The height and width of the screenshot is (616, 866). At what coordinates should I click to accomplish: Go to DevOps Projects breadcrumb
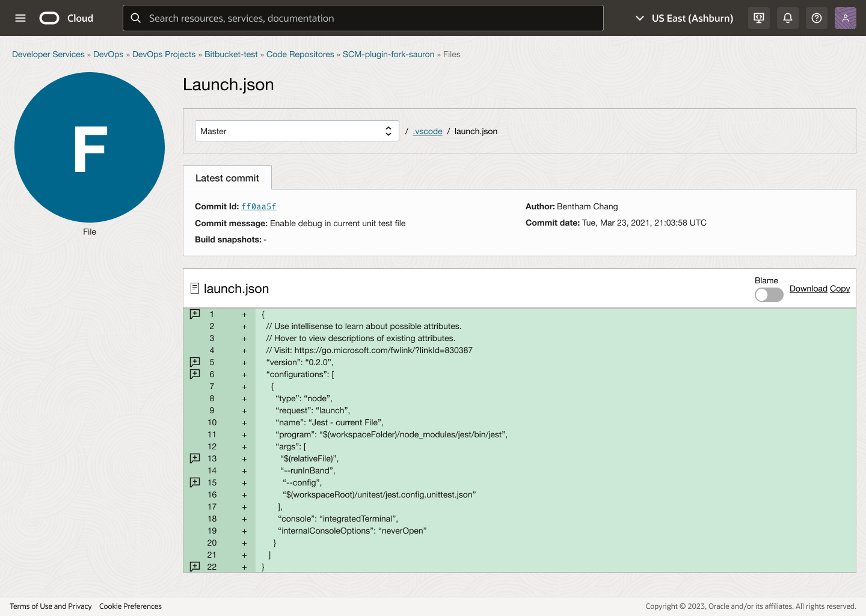pyautogui.click(x=164, y=54)
